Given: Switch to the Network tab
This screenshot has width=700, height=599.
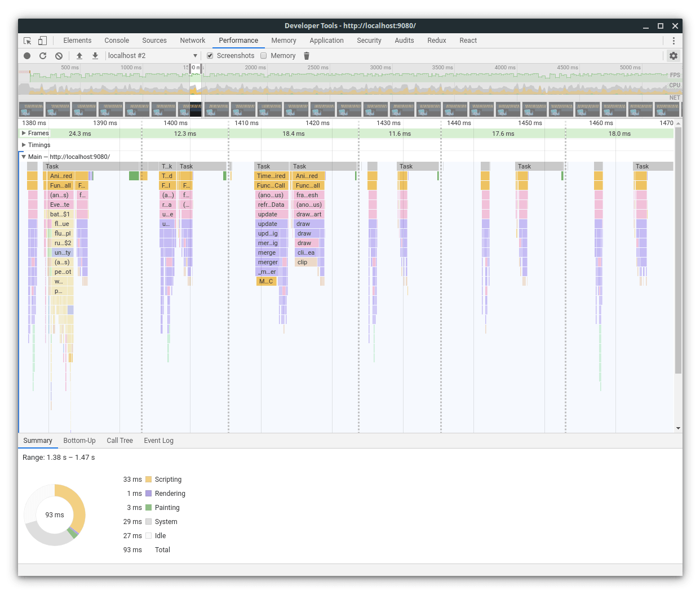Looking at the screenshot, I should [x=192, y=41].
